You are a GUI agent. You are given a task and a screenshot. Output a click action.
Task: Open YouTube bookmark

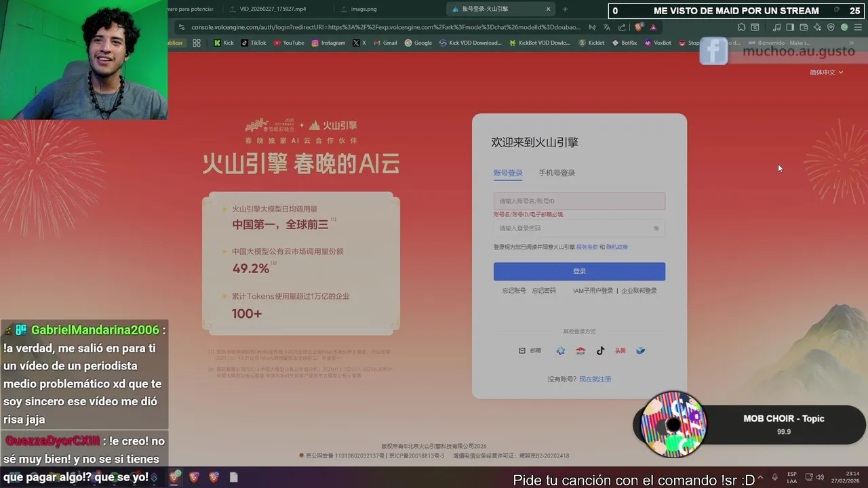point(289,43)
